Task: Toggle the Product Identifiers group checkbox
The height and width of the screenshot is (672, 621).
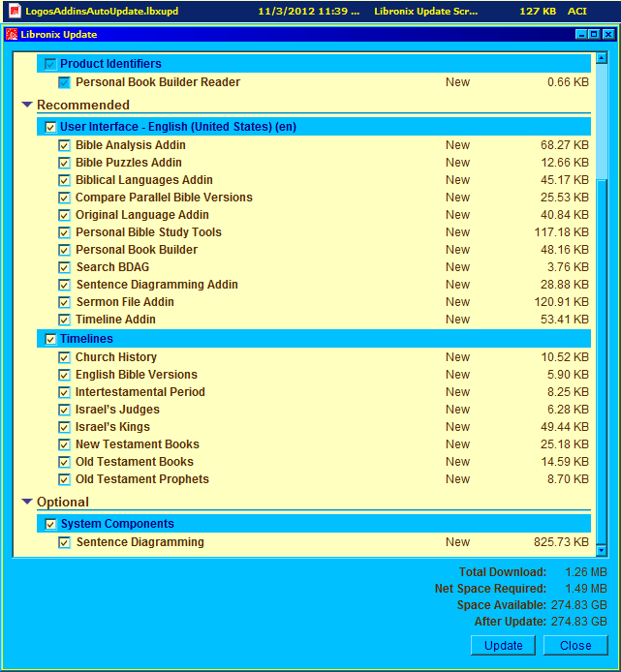Action: coord(50,64)
